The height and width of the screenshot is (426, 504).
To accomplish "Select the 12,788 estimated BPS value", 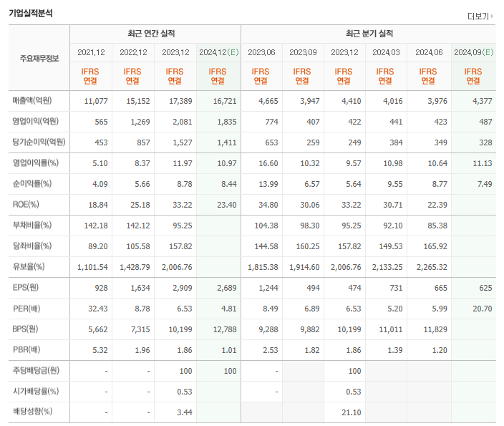I will [x=225, y=329].
